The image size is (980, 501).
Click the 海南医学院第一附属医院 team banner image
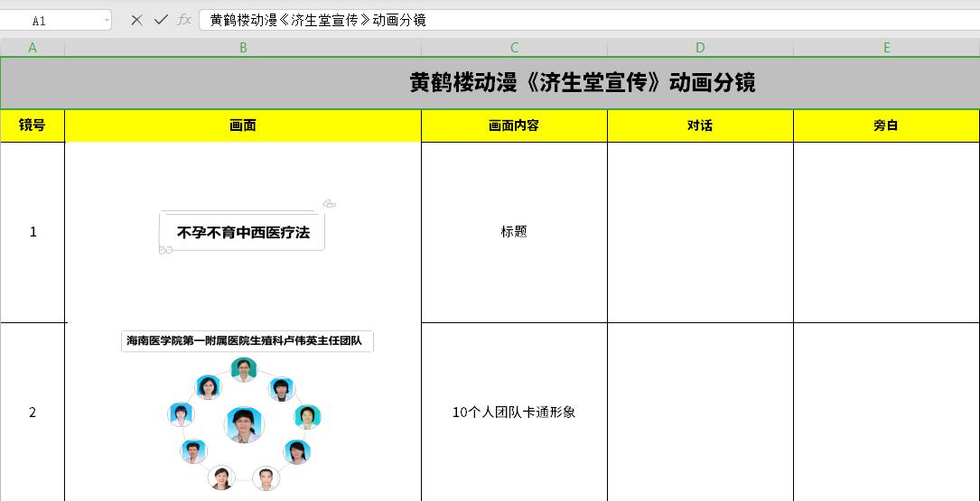pos(247,341)
